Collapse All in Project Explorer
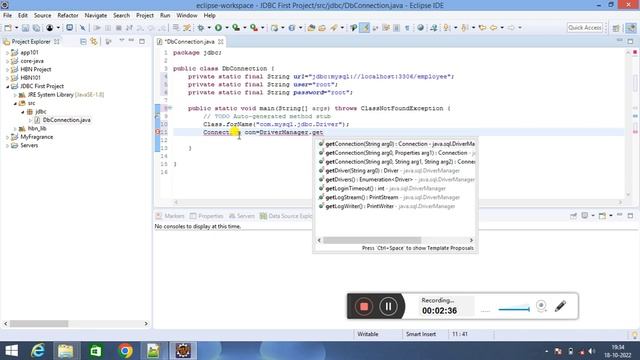Screen dimensions: 640x360 pyautogui.click(x=83, y=42)
